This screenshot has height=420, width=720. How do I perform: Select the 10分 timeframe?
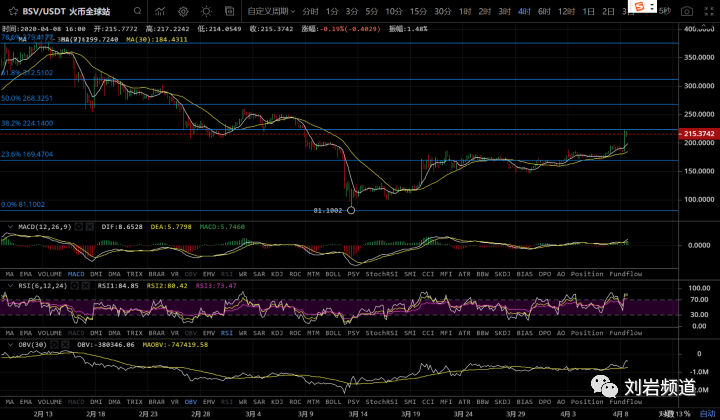click(394, 11)
